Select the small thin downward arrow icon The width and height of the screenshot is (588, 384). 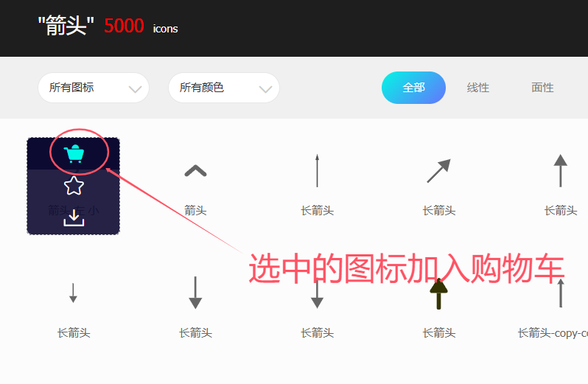73,293
